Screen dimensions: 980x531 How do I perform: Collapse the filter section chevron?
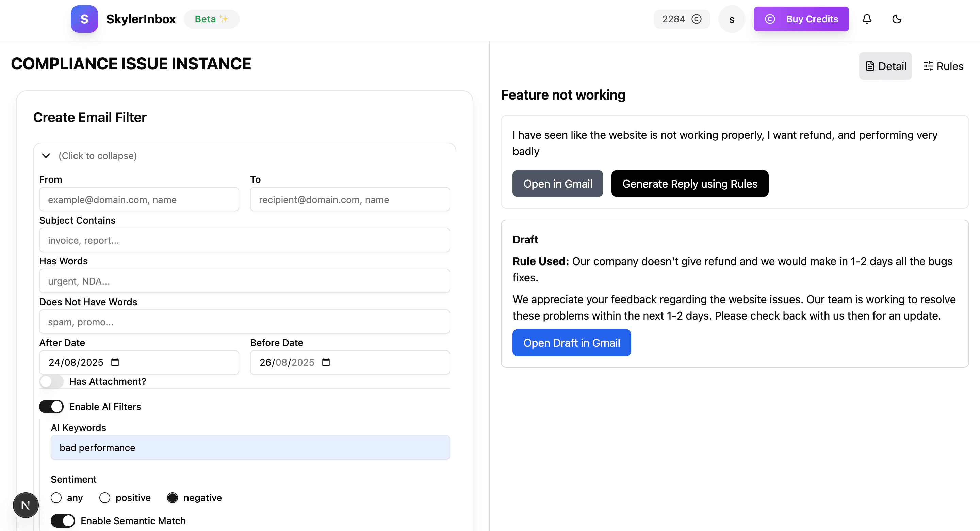point(46,155)
